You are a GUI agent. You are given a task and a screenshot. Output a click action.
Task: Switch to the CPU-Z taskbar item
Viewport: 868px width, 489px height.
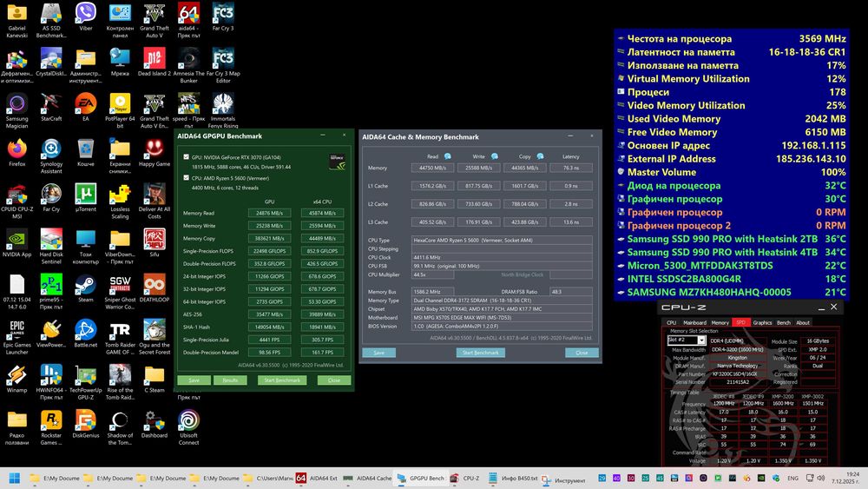(465, 478)
